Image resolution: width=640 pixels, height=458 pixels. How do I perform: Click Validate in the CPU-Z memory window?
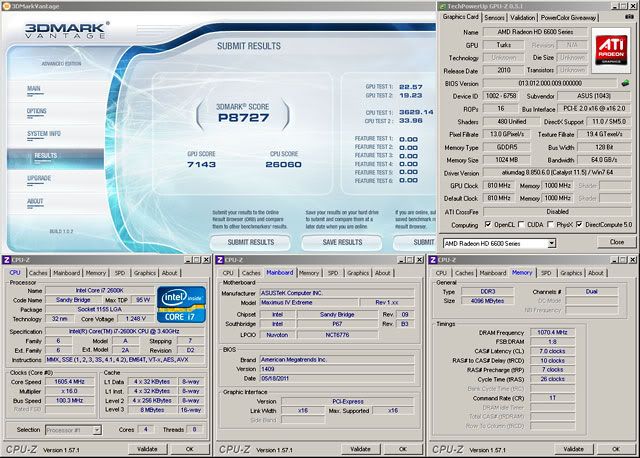(x=573, y=449)
